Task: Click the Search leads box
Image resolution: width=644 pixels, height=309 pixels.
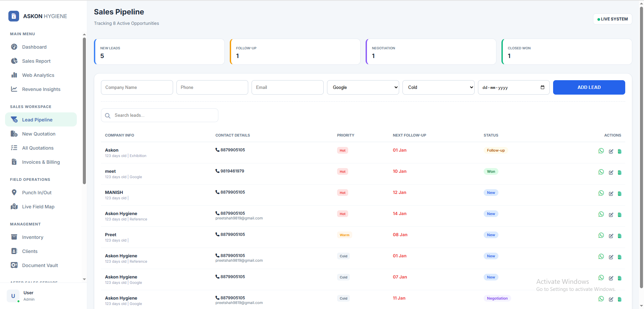Action: click(x=160, y=115)
